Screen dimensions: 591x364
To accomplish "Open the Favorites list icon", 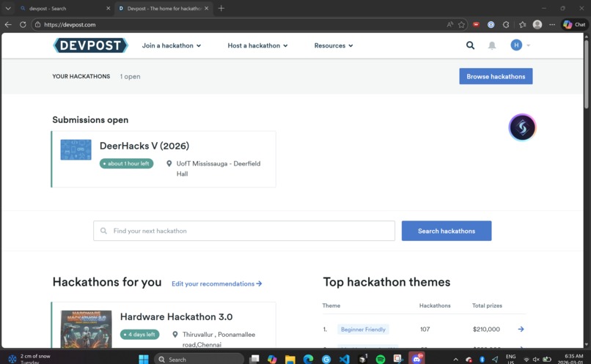I will [522, 24].
